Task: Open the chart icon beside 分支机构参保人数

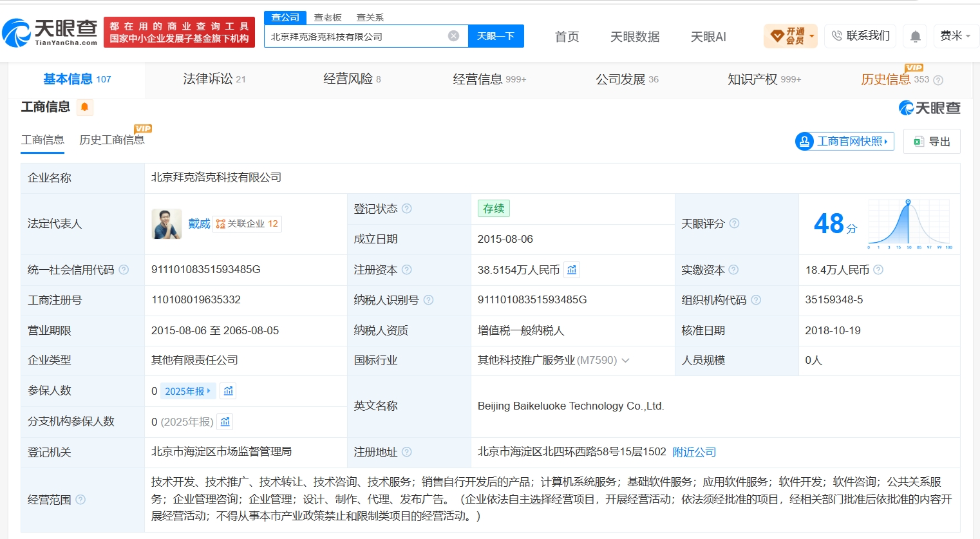Action: tap(225, 422)
